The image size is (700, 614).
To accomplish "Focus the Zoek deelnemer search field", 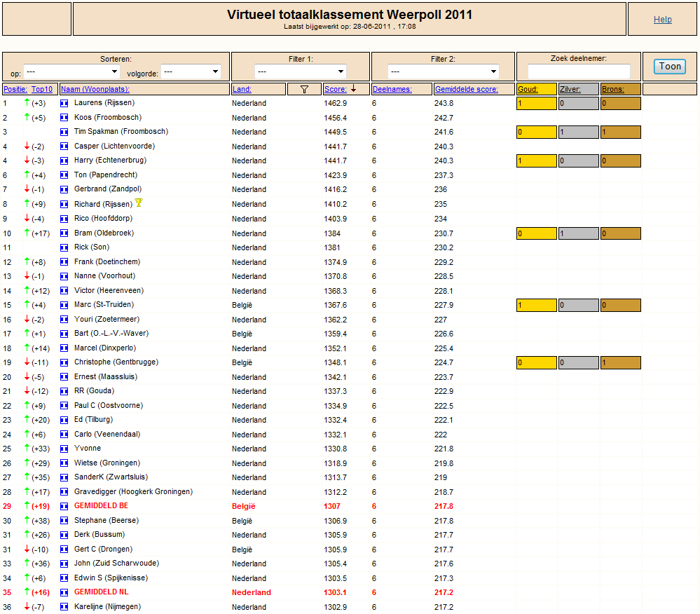I will point(579,71).
